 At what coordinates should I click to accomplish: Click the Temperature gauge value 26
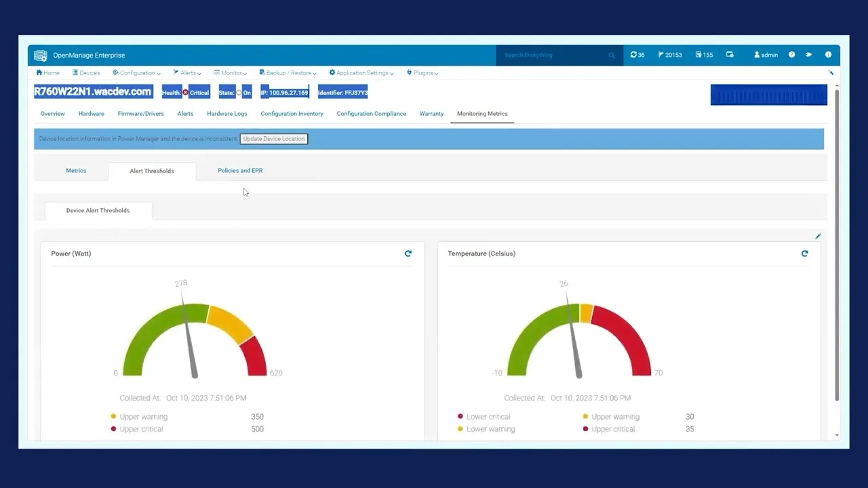(x=564, y=284)
